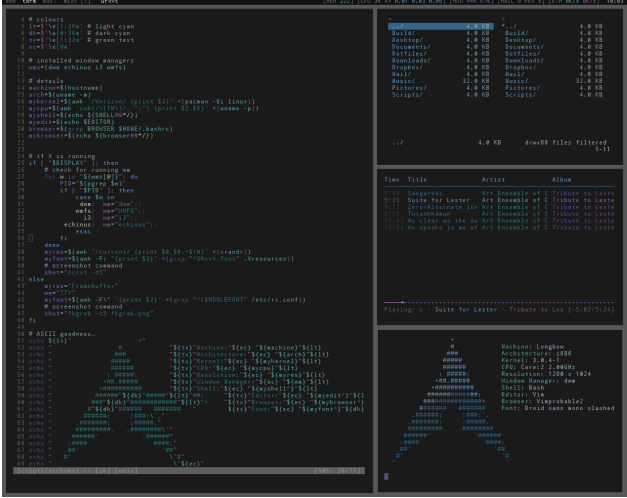Click the [-5:02/5:24] elapsed time readout

point(591,310)
